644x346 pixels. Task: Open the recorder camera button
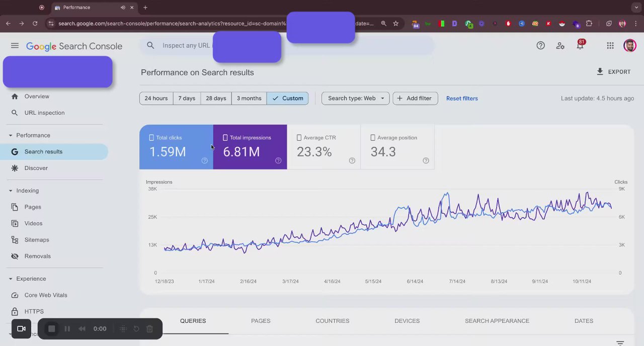[21, 329]
